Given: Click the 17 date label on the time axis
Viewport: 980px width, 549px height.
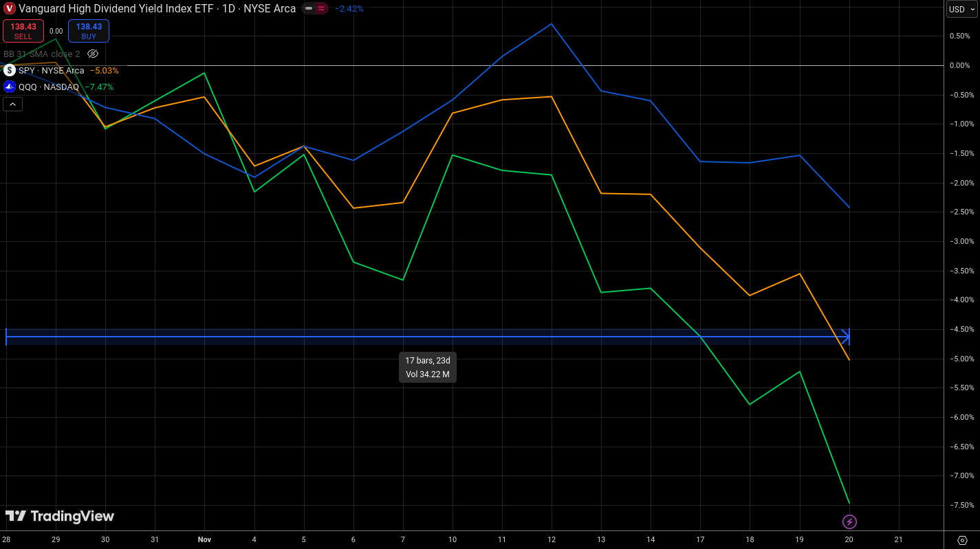Looking at the screenshot, I should [700, 539].
